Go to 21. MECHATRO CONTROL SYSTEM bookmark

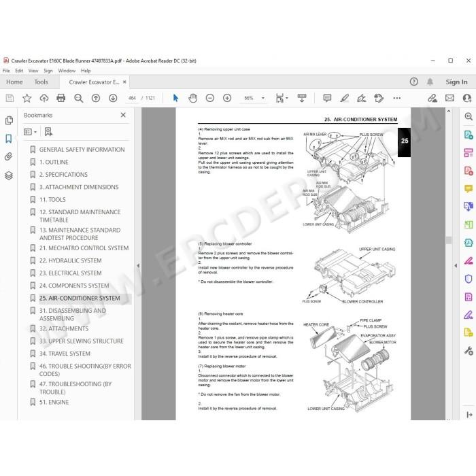84,248
